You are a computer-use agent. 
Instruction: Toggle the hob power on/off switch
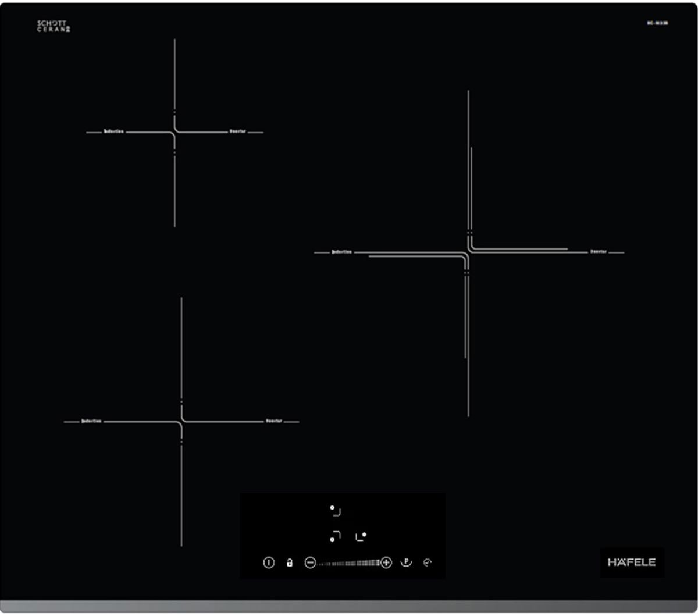268,563
